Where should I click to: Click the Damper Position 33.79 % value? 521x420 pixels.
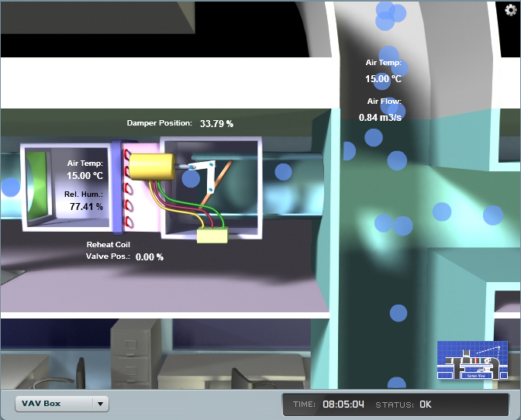216,123
